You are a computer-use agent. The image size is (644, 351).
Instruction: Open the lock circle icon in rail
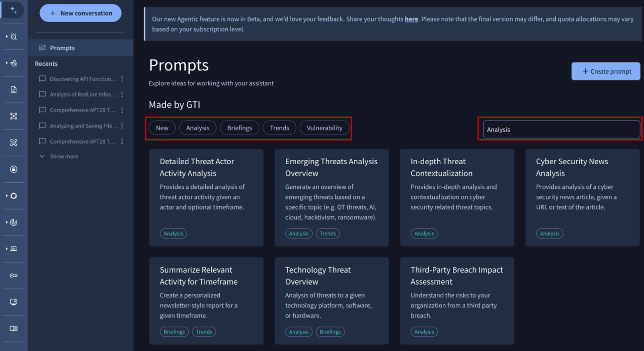coord(13,169)
